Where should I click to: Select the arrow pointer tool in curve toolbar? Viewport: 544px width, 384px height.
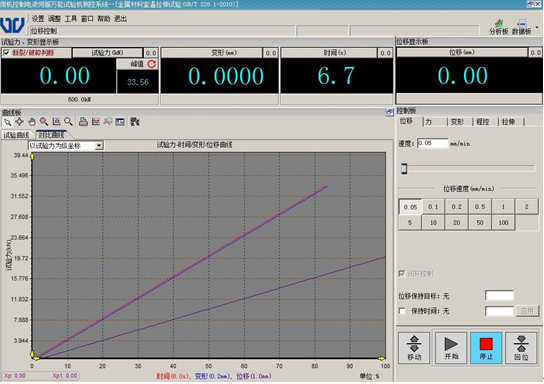click(7, 122)
